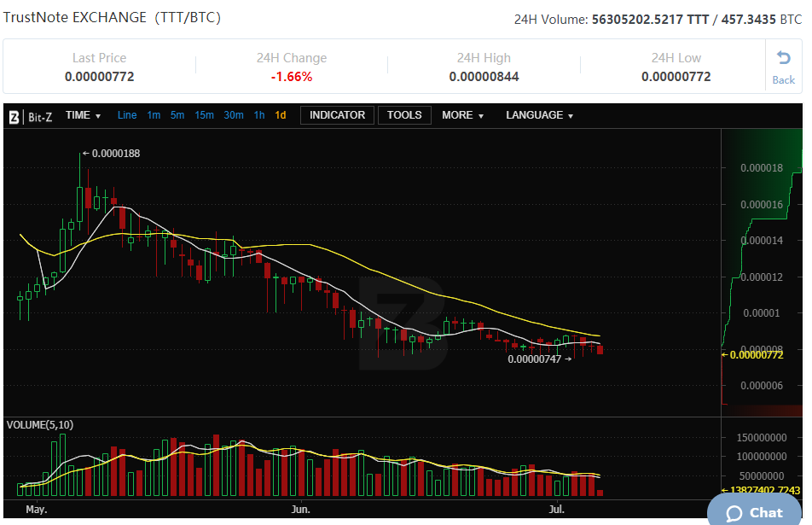Select the 5m time interval
Viewport: 812px width, 525px height.
tap(177, 115)
